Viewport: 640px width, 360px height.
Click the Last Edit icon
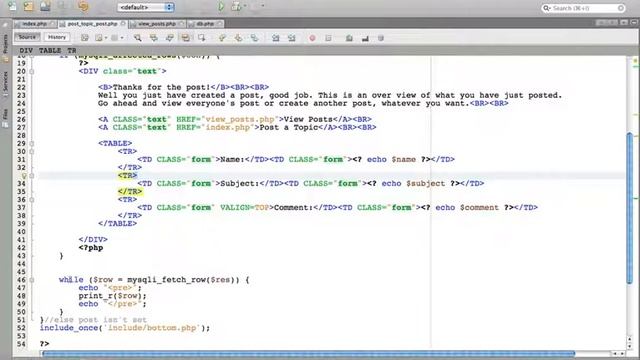tap(84, 38)
